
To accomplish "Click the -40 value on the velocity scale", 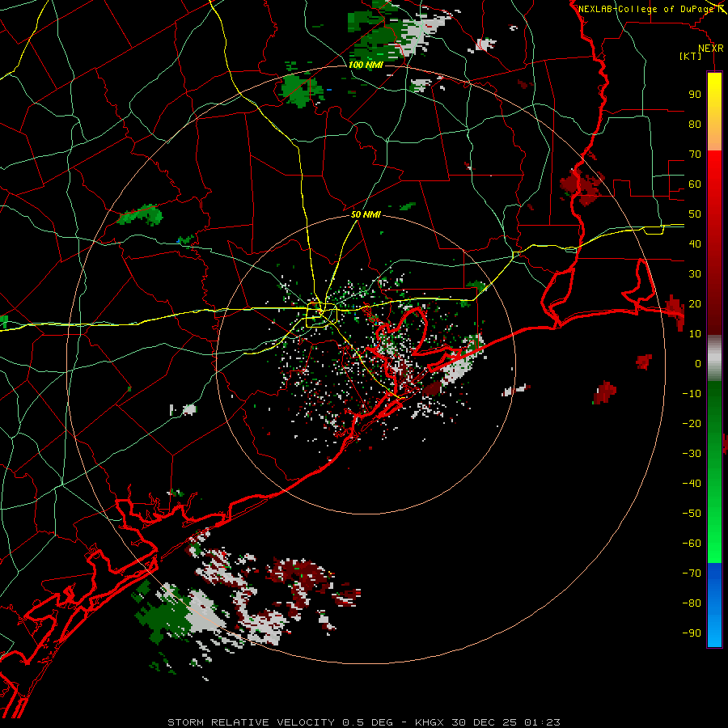I will pos(692,484).
